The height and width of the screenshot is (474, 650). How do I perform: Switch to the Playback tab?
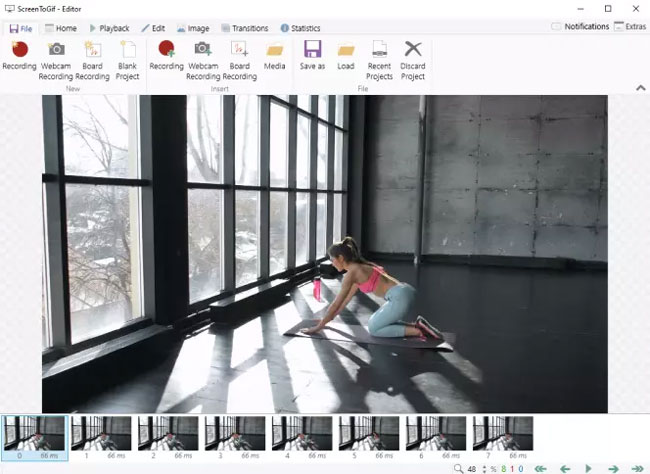point(109,28)
